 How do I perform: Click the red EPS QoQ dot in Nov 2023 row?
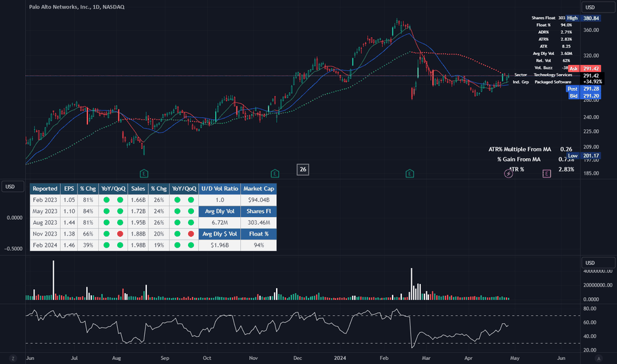(120, 234)
